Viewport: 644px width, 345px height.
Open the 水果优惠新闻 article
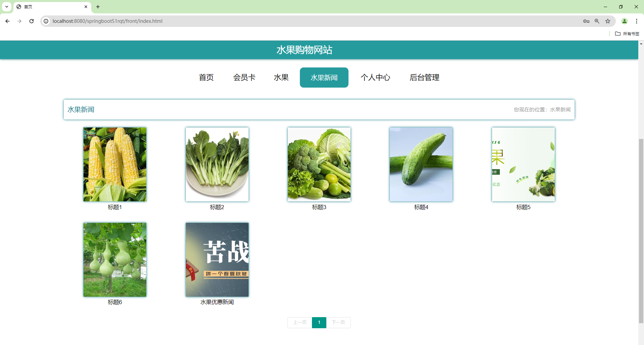[217, 259]
